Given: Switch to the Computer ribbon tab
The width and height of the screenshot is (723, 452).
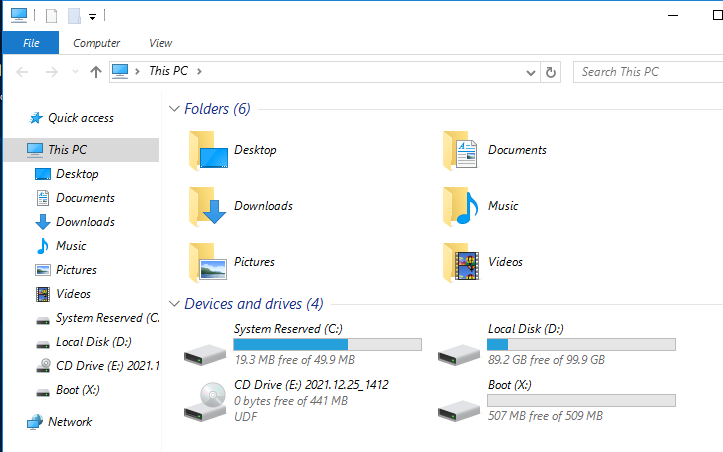Looking at the screenshot, I should [97, 43].
